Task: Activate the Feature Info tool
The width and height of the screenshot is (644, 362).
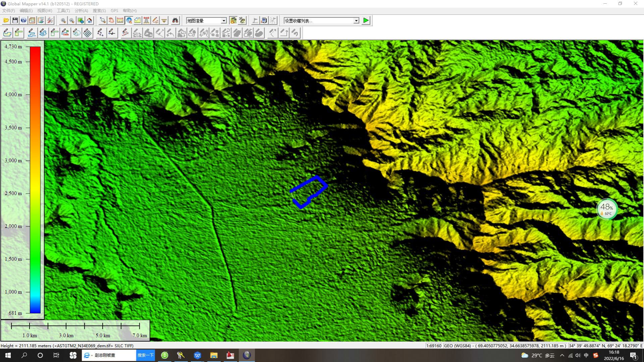Action: (x=129, y=20)
